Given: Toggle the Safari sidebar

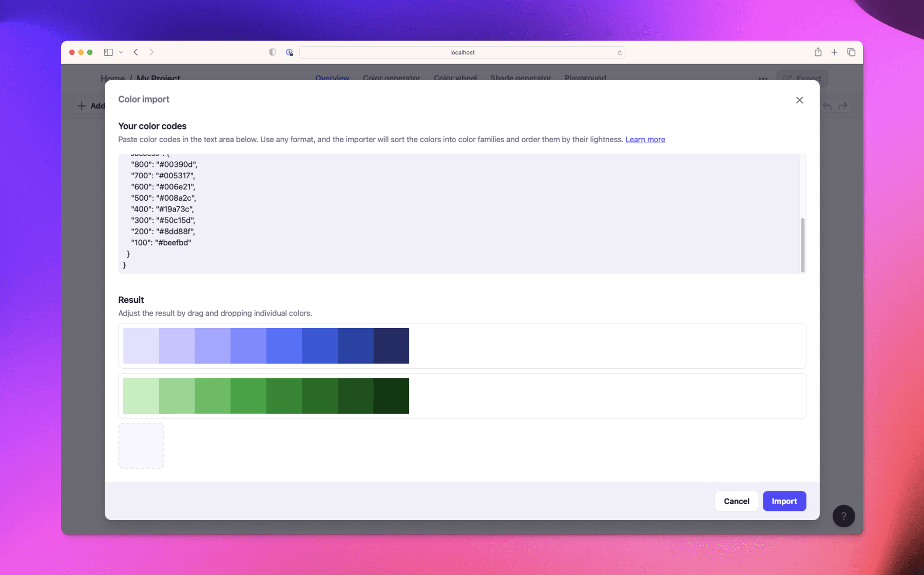Looking at the screenshot, I should click(x=108, y=52).
